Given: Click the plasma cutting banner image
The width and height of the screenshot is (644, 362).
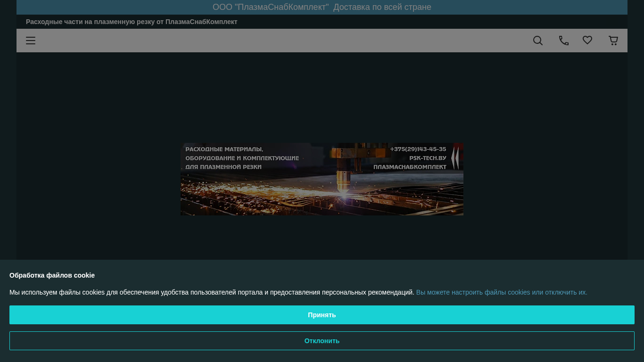Looking at the screenshot, I should [x=322, y=179].
